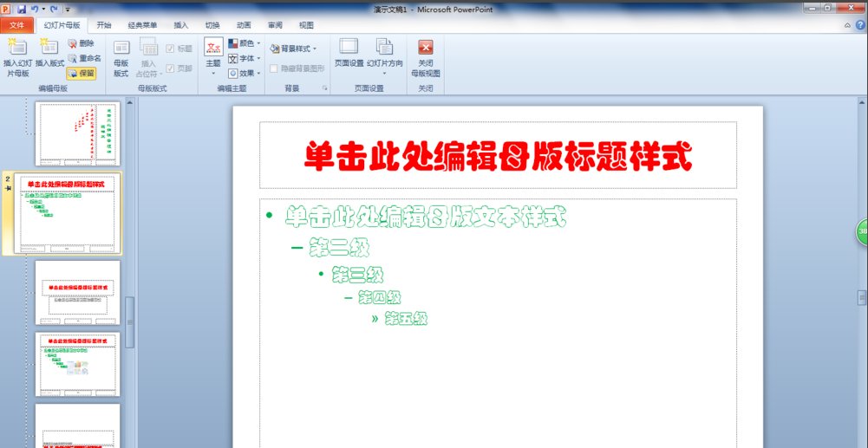Click the main editing area vertical scrollbar thumb
Image resolution: width=868 pixels, height=448 pixels.
pos(862,297)
